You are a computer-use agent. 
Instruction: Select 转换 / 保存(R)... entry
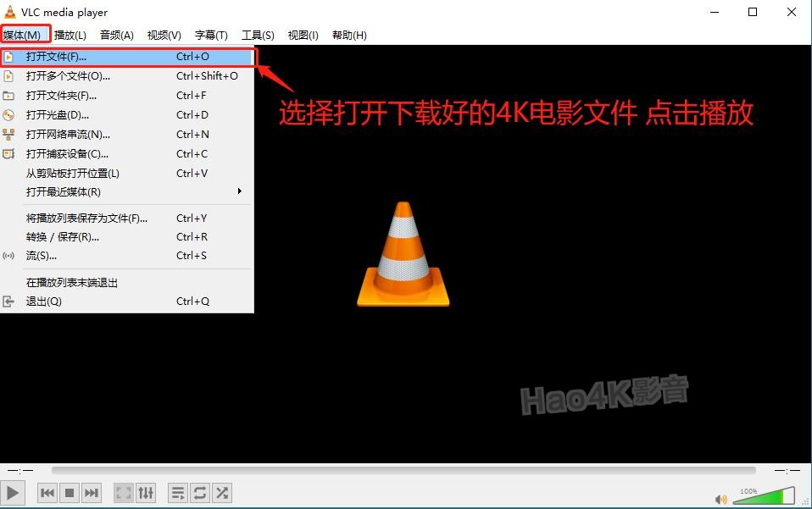pyautogui.click(x=127, y=237)
